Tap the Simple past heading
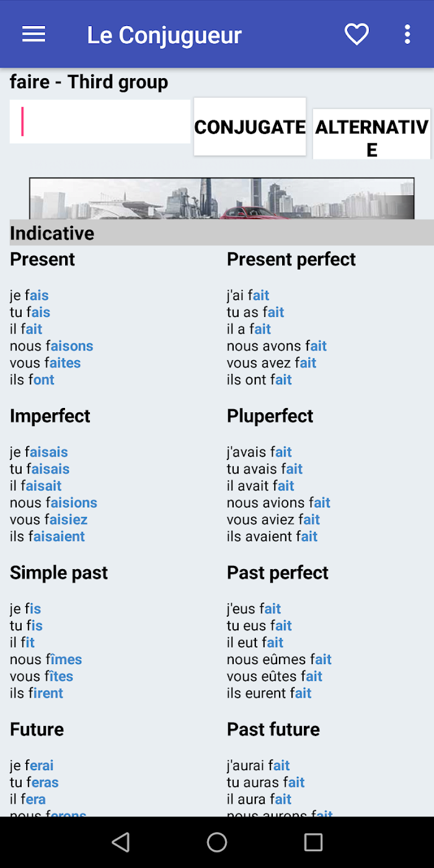Viewport: 434px width, 868px height. pyautogui.click(x=59, y=573)
